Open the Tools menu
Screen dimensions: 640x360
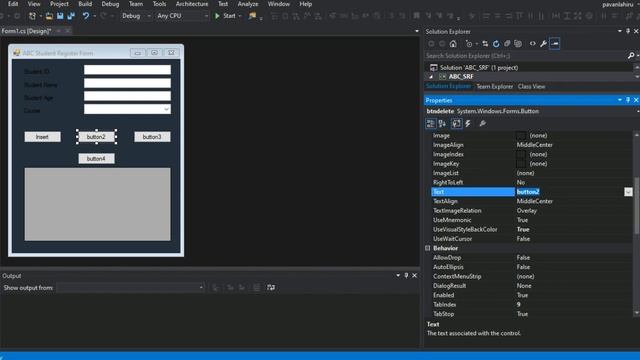(x=159, y=4)
